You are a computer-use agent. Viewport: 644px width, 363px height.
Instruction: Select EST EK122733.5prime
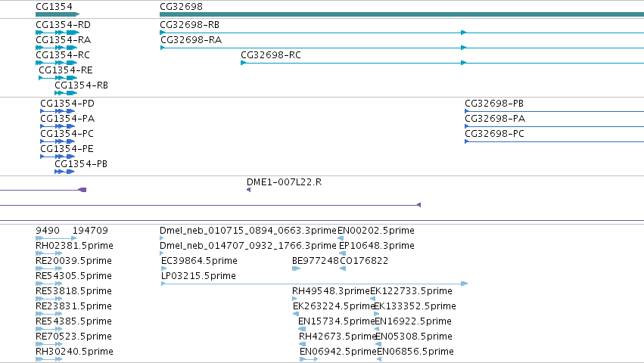(411, 291)
